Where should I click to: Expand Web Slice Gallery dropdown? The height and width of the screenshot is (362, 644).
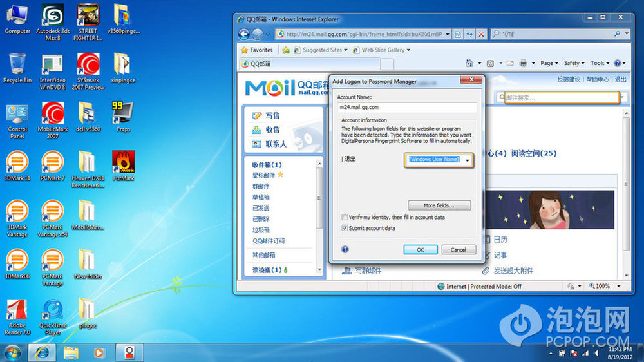tap(408, 50)
